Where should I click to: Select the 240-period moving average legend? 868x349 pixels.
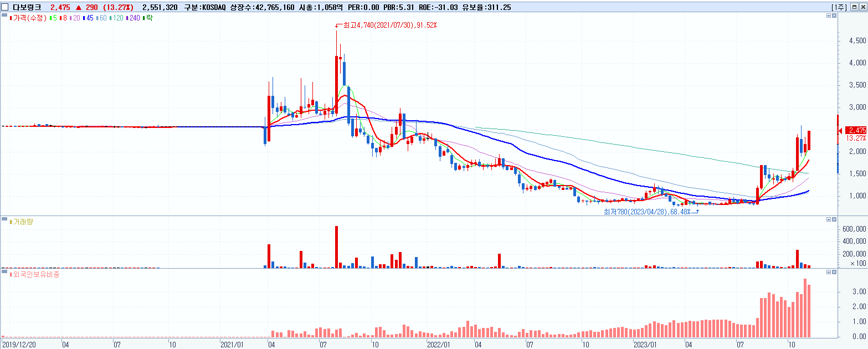pyautogui.click(x=133, y=18)
